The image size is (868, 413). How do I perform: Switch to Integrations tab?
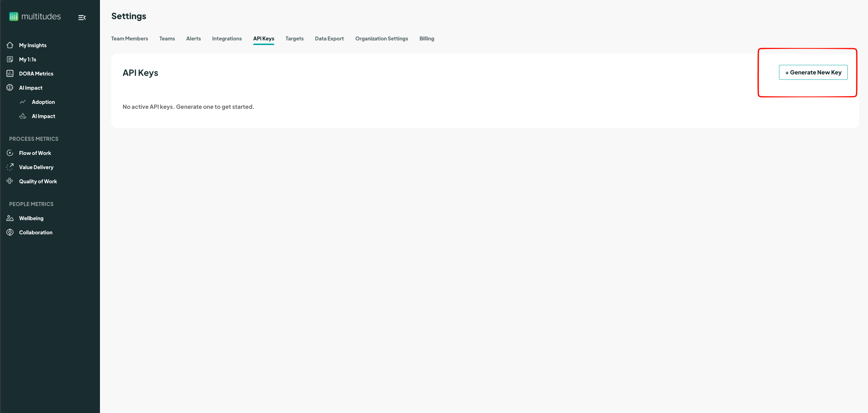227,39
